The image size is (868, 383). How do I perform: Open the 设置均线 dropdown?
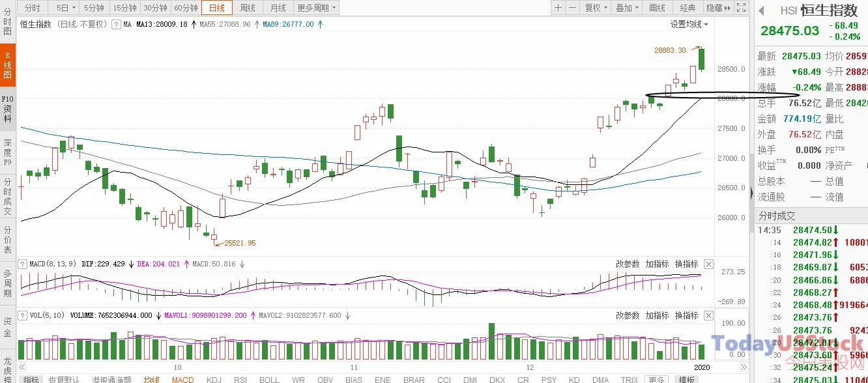[689, 24]
